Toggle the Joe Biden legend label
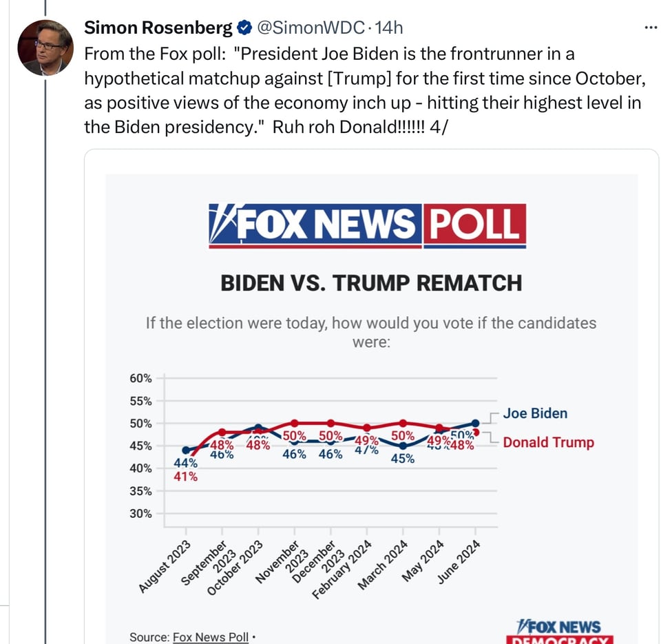 [x=535, y=413]
